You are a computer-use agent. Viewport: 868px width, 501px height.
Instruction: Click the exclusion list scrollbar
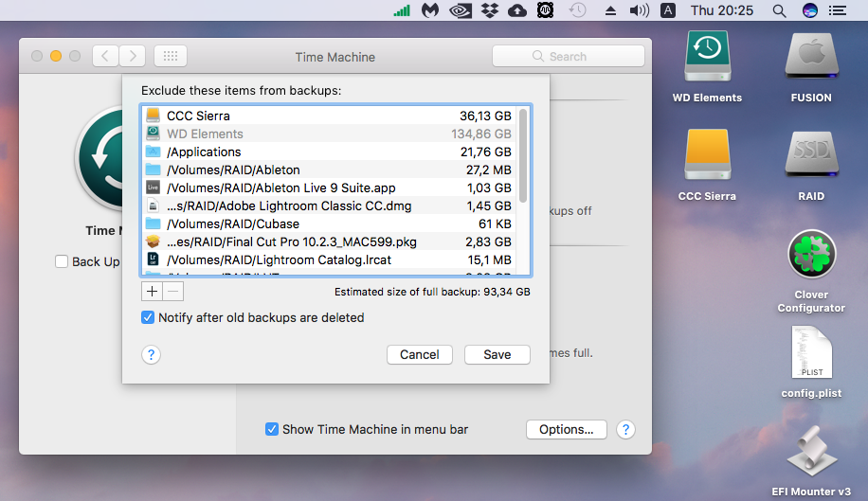523,155
